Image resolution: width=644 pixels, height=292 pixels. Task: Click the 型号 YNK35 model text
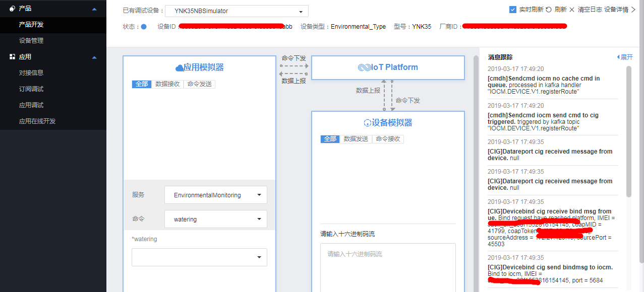(x=413, y=27)
